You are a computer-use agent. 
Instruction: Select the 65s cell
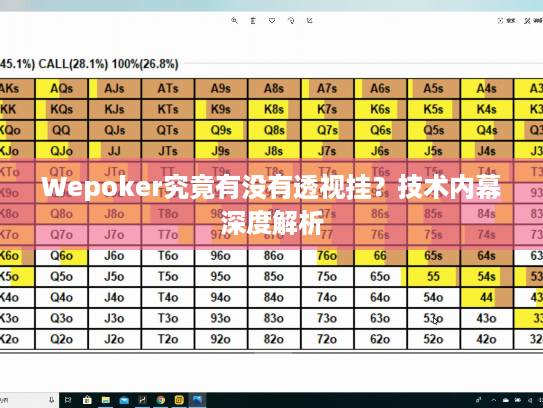(434, 256)
